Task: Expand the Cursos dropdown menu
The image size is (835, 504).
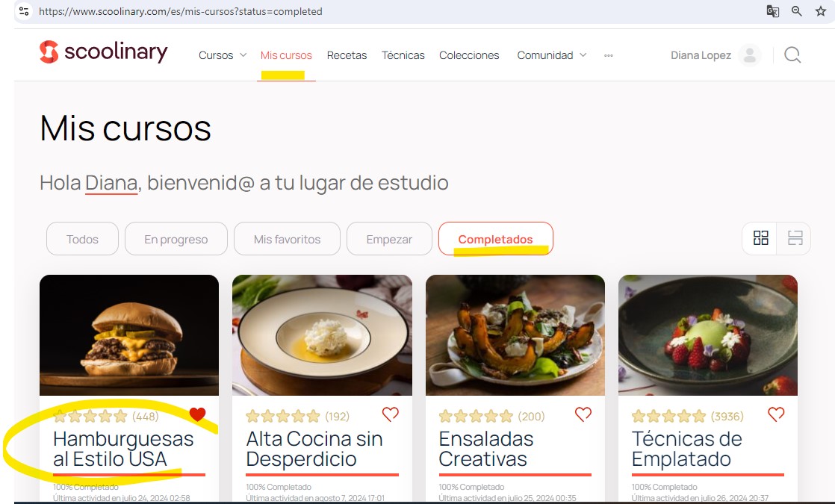Action: 222,55
